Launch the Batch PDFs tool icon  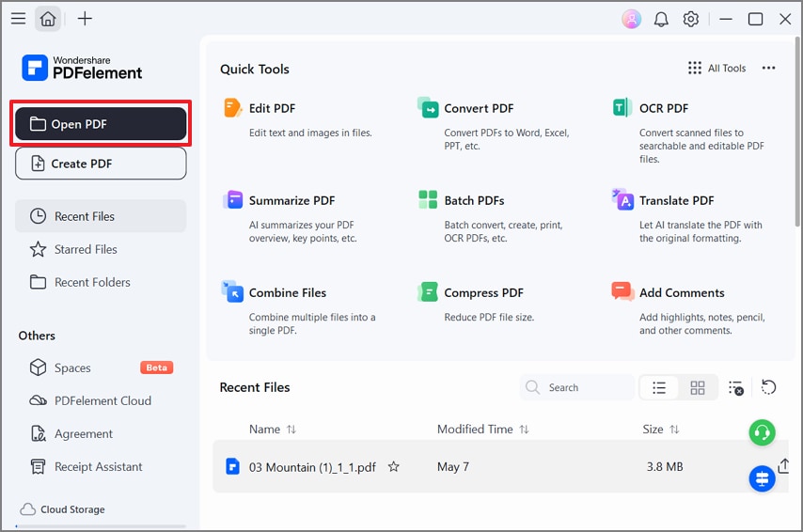click(428, 199)
